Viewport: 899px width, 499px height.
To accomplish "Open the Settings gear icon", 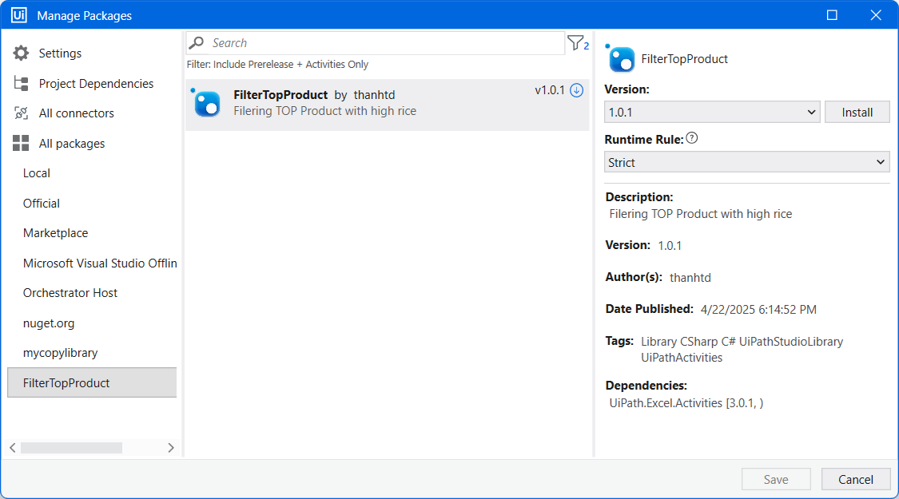I will pyautogui.click(x=21, y=53).
